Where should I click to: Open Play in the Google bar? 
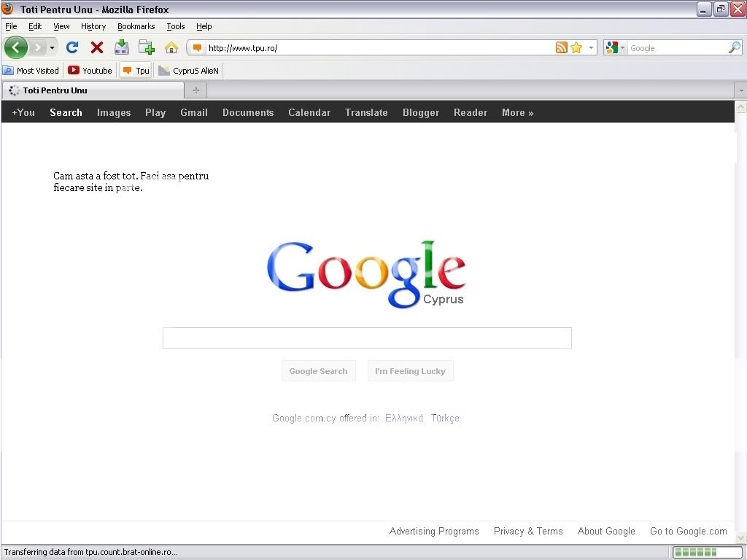click(155, 112)
